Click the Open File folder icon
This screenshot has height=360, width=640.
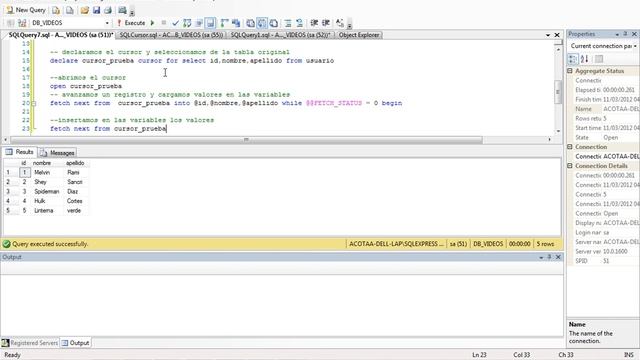click(x=84, y=10)
